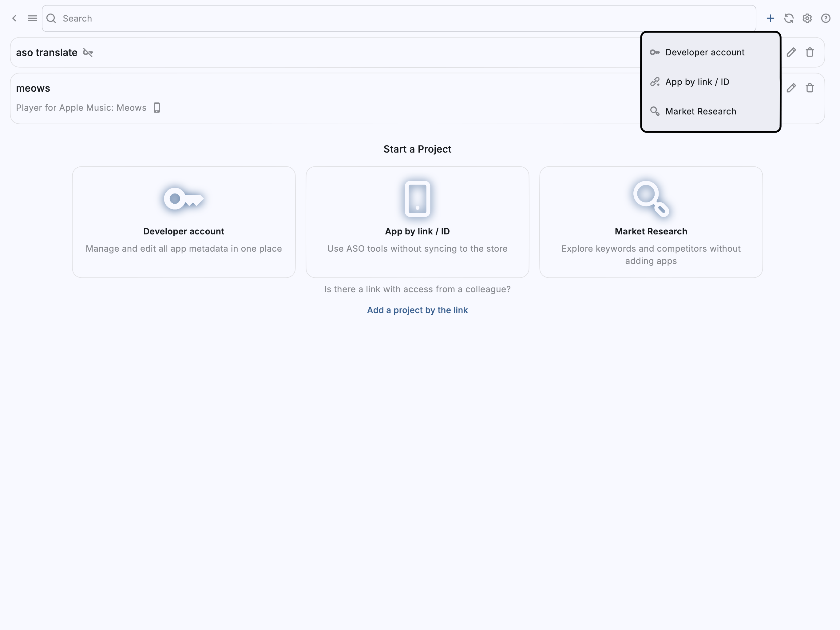This screenshot has height=630, width=840.
Task: Open settings via gear icon
Action: (807, 18)
